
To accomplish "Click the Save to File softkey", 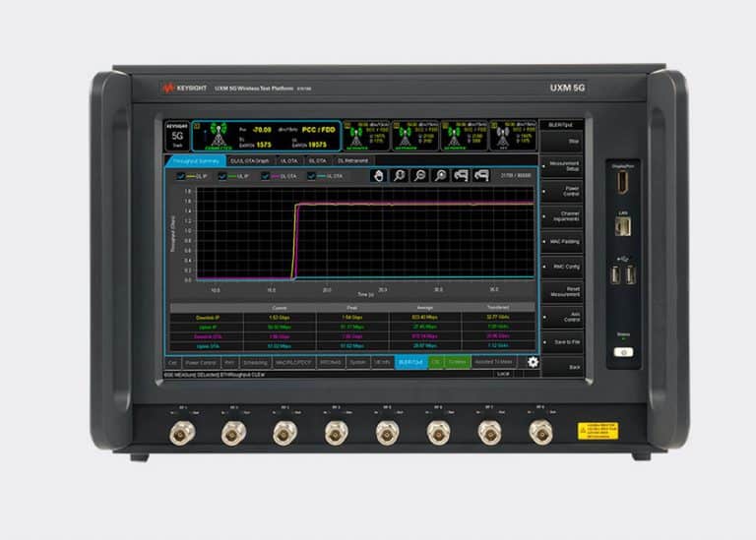I will click(562, 342).
